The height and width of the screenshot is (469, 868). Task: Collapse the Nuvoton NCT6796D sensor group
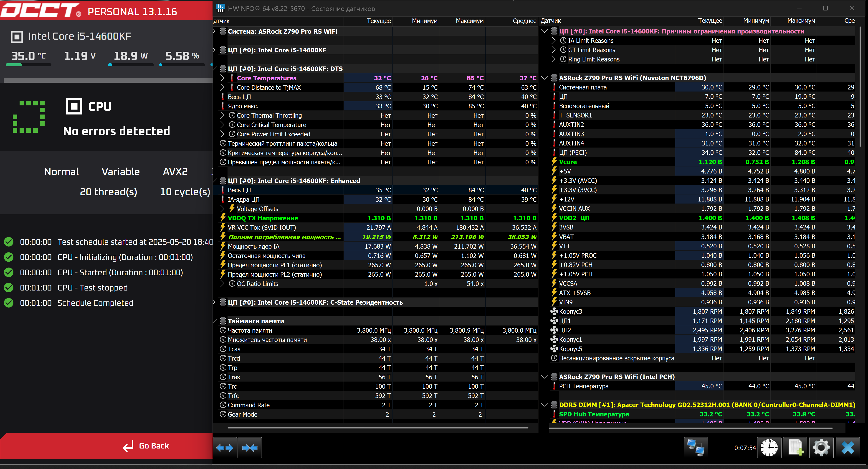544,78
